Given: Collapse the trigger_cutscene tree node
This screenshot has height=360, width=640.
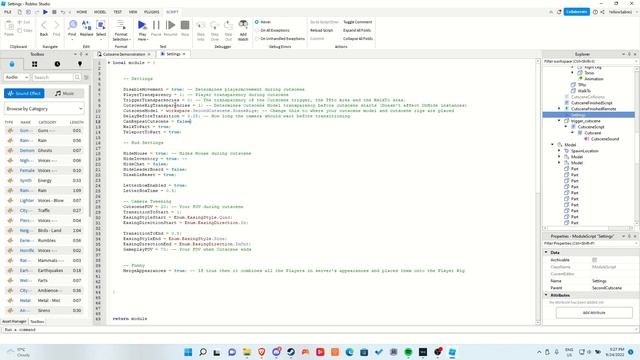Looking at the screenshot, I should pyautogui.click(x=559, y=121).
